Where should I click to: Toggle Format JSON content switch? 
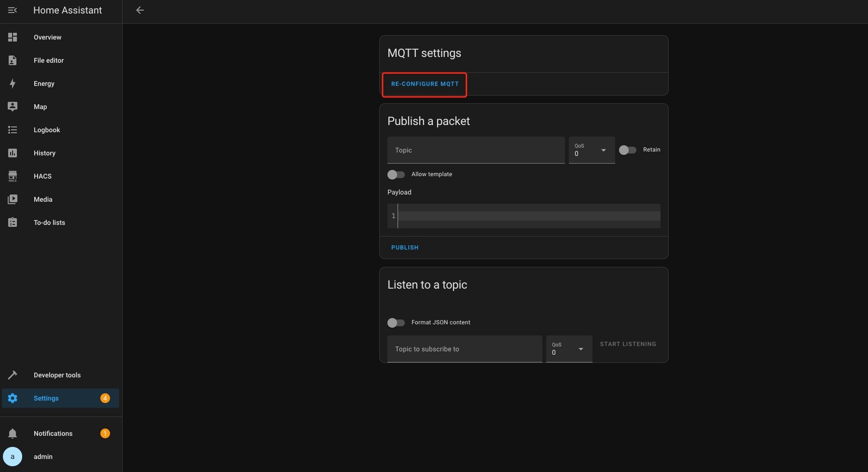point(396,322)
